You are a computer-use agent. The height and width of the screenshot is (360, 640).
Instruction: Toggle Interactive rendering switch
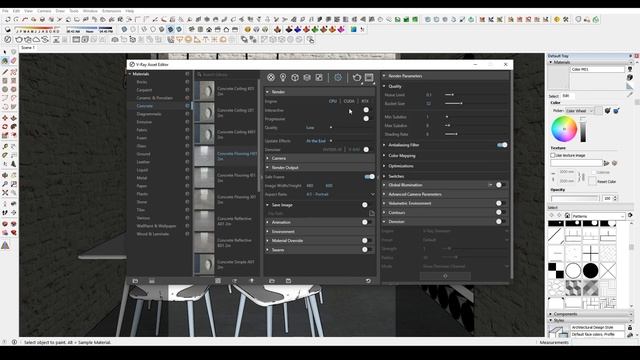pyautogui.click(x=367, y=110)
